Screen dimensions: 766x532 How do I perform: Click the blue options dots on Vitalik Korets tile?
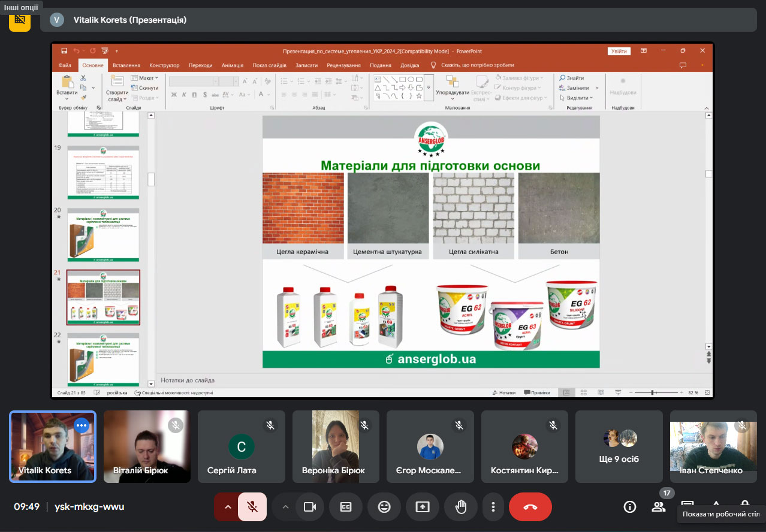pyautogui.click(x=81, y=425)
